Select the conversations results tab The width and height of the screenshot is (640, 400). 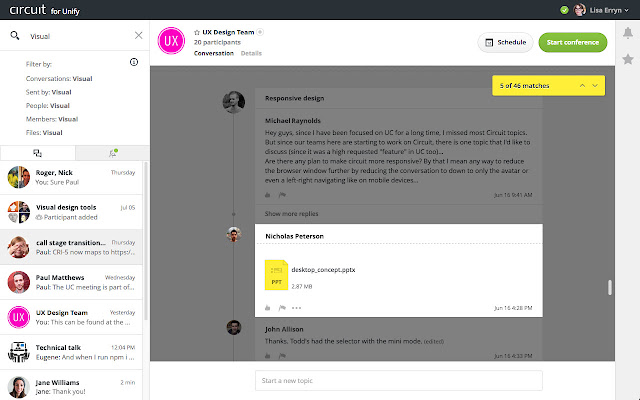point(37,152)
